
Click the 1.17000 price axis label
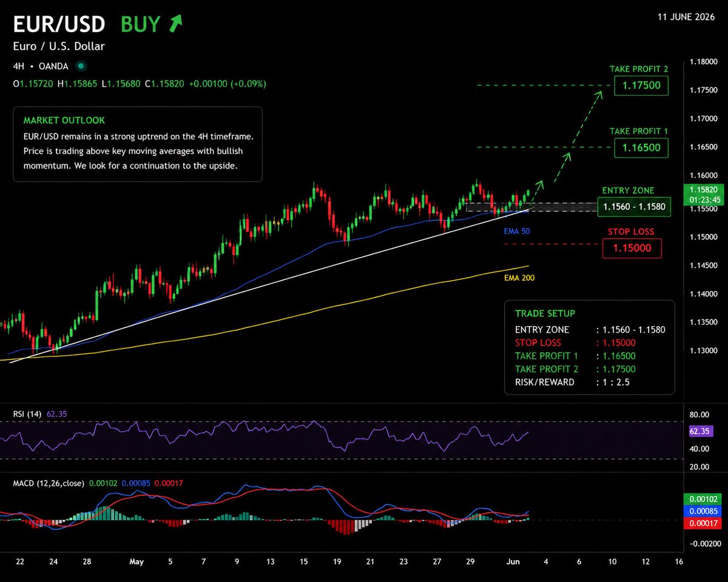(x=703, y=119)
